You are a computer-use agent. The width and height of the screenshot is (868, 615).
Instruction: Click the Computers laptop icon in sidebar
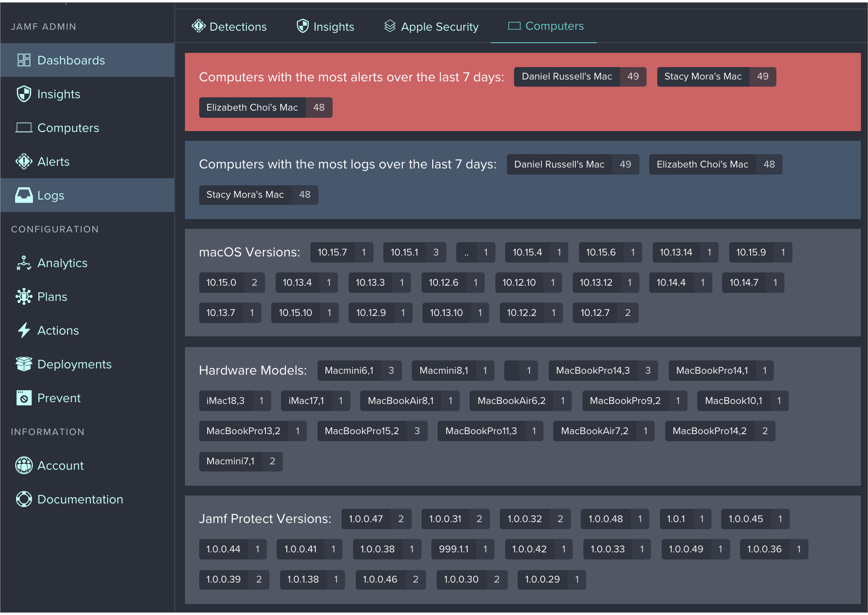click(24, 128)
